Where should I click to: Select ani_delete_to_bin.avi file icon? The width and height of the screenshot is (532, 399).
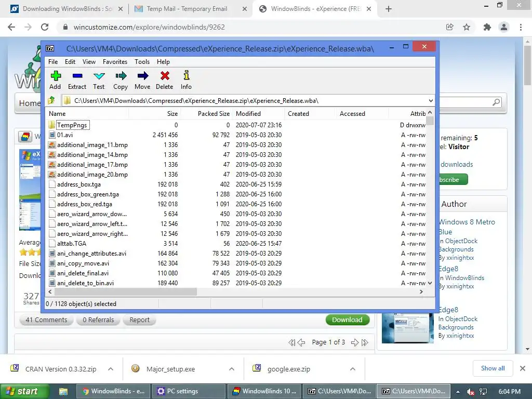point(52,283)
